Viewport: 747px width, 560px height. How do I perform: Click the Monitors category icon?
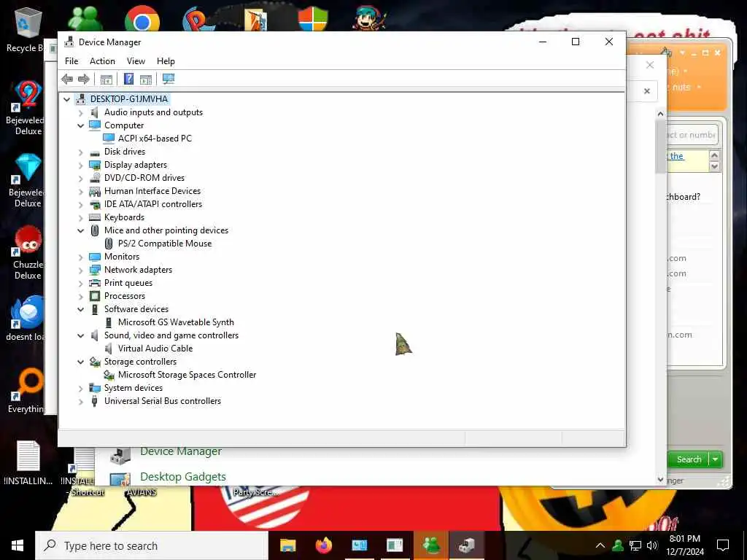point(95,257)
